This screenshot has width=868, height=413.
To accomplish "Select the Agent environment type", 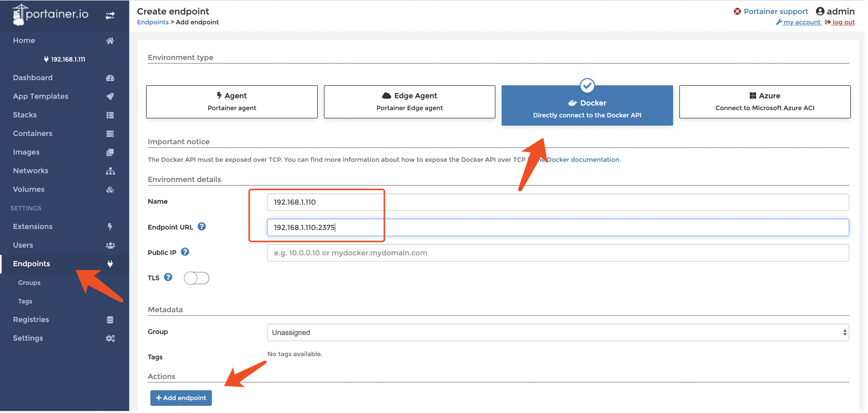I will click(x=232, y=102).
